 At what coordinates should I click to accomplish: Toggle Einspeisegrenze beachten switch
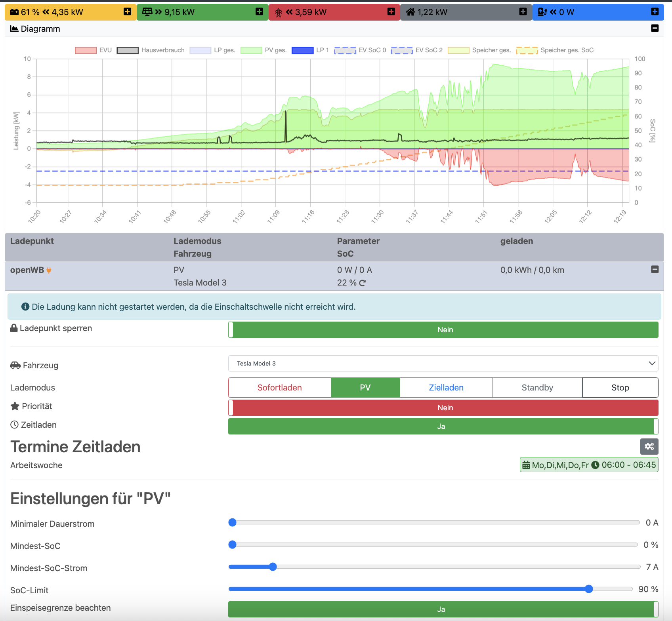click(x=443, y=609)
